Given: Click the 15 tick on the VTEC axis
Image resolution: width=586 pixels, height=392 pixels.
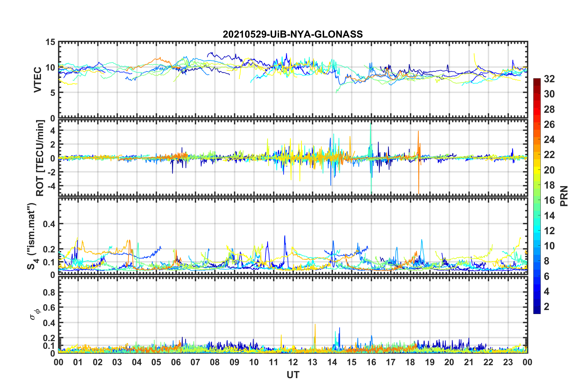Looking at the screenshot, I should pyautogui.click(x=50, y=42).
